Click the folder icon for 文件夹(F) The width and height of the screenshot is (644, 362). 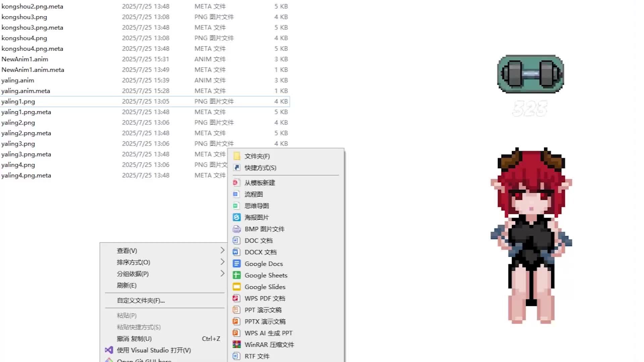tap(237, 156)
